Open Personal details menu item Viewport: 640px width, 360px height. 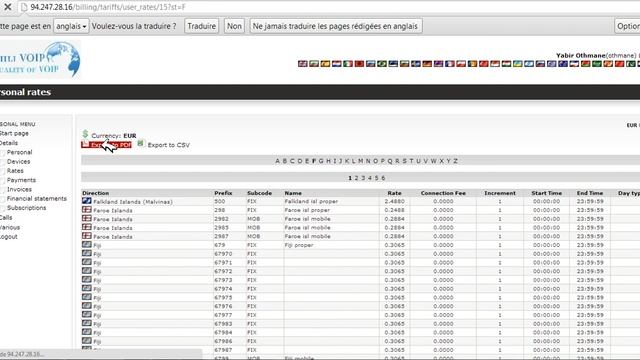[x=19, y=152]
